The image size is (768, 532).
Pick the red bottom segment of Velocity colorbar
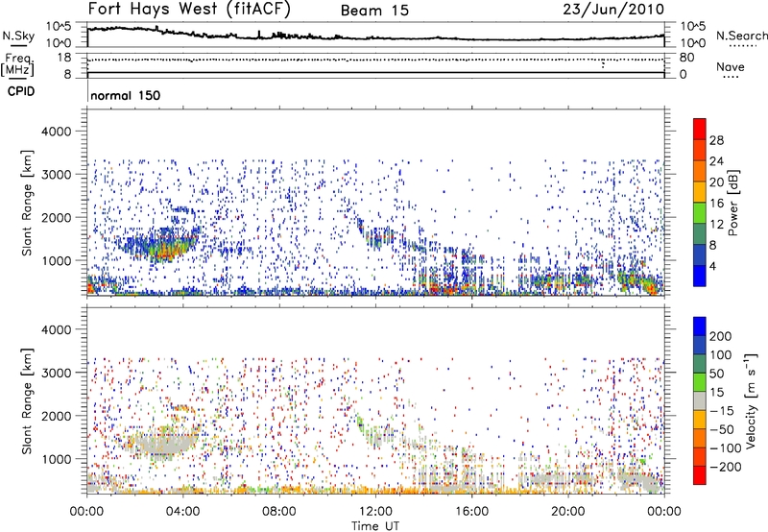point(700,475)
